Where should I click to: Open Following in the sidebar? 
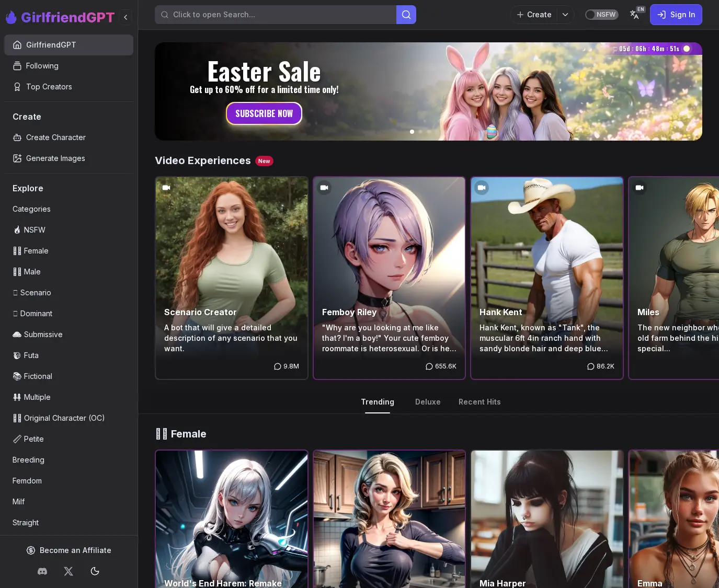pyautogui.click(x=69, y=66)
